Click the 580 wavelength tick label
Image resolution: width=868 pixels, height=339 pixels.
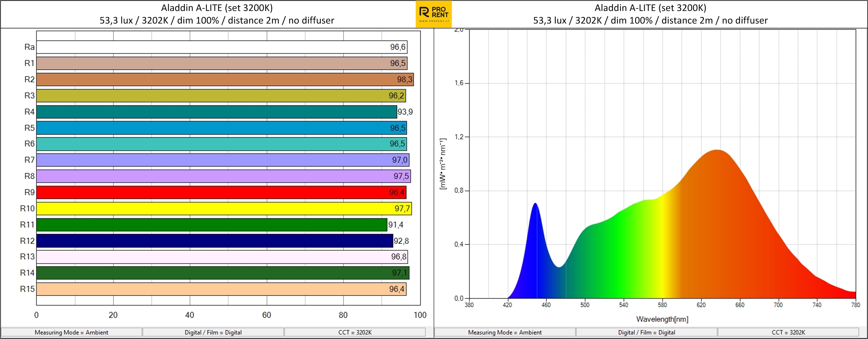[x=662, y=305]
